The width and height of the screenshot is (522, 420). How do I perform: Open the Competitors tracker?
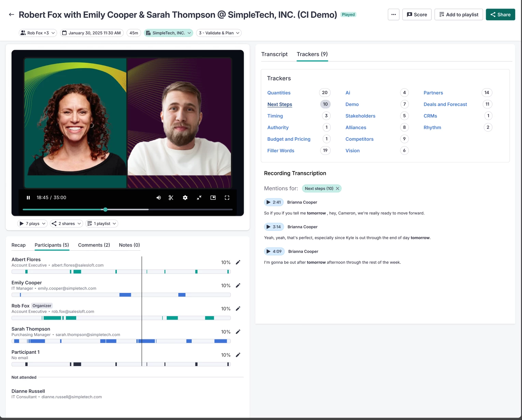tap(359, 139)
